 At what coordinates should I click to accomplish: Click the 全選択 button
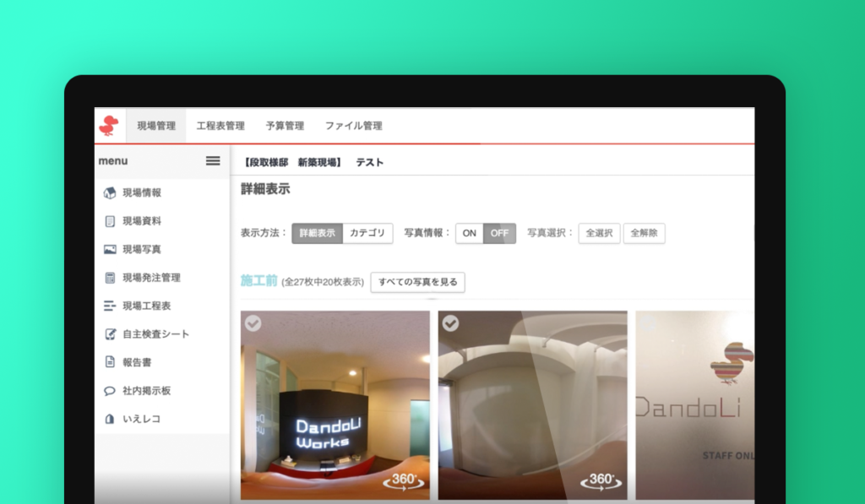tap(599, 233)
